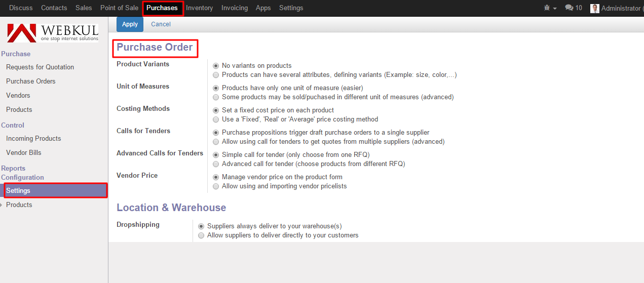The image size is (644, 283).
Task: Choose 'Allow suppliers to deliver directly to customers'
Action: (202, 235)
